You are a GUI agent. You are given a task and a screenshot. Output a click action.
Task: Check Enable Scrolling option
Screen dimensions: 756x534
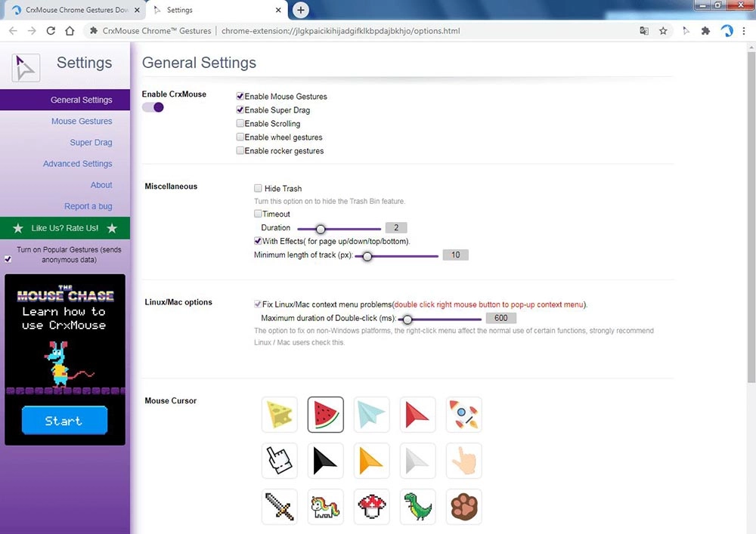(x=240, y=123)
